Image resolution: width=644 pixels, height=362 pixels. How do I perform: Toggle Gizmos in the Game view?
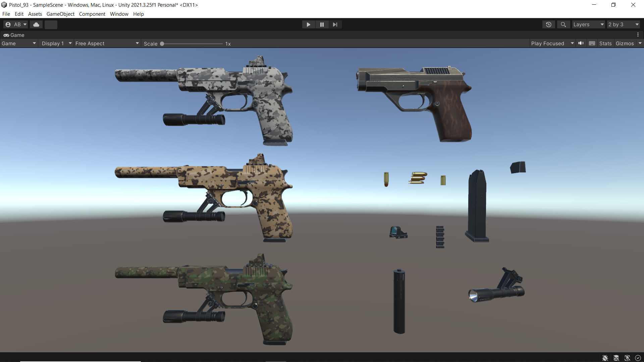pyautogui.click(x=625, y=44)
